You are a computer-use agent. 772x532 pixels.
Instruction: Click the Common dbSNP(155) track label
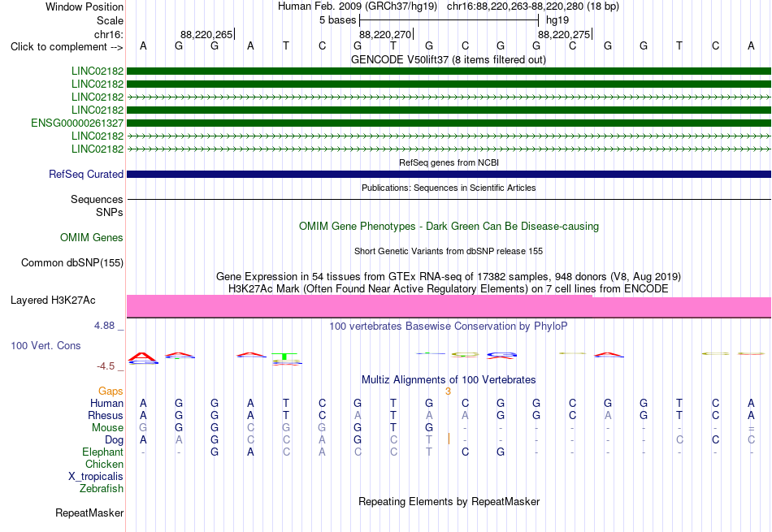(x=72, y=263)
